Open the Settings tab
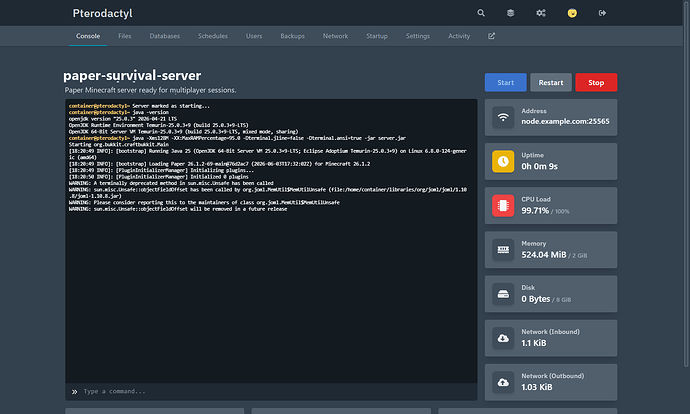The width and height of the screenshot is (690, 414). point(418,36)
